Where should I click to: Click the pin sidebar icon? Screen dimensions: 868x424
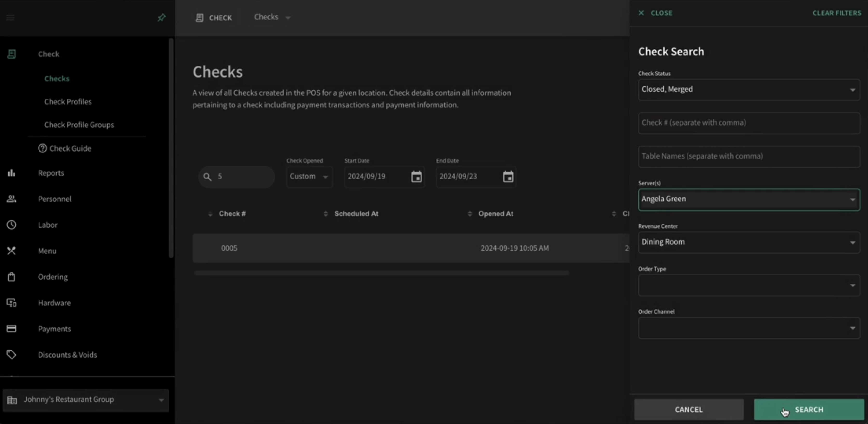tap(162, 18)
